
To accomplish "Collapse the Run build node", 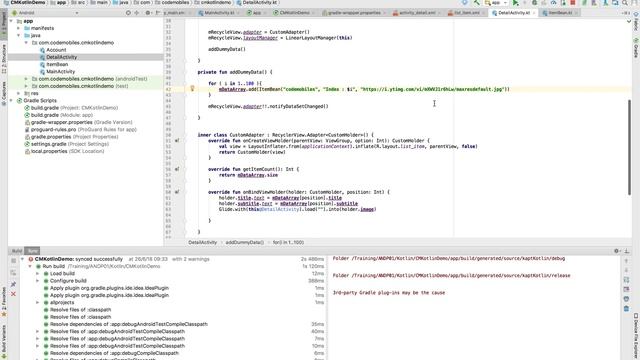I will [30, 266].
